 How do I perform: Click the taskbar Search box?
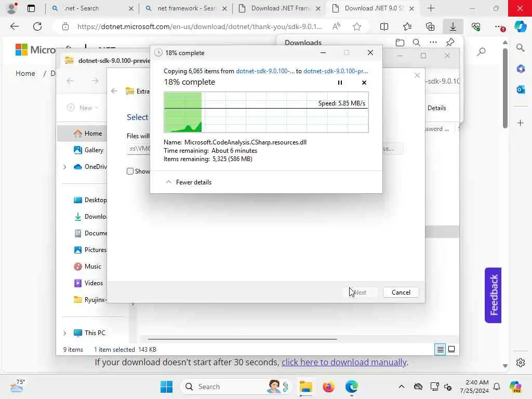(x=236, y=387)
